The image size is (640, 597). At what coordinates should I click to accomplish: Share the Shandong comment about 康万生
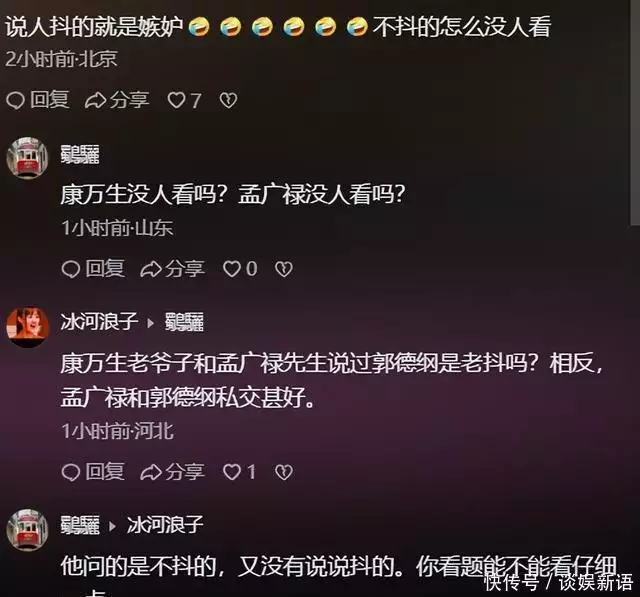(x=172, y=269)
